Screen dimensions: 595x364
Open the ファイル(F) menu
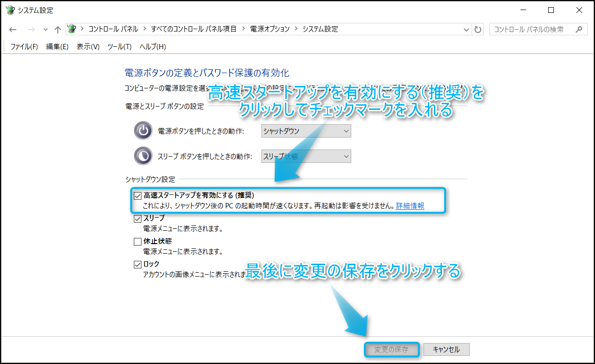[24, 46]
